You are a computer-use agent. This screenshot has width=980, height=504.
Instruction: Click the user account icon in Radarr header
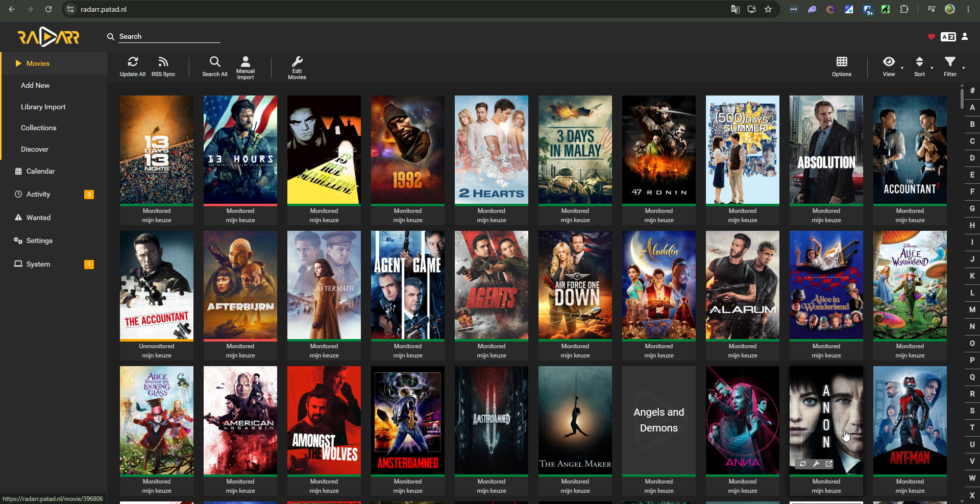click(965, 36)
